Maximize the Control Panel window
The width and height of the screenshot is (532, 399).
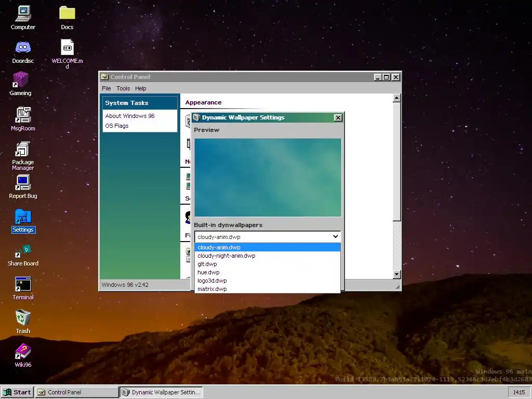tap(387, 77)
